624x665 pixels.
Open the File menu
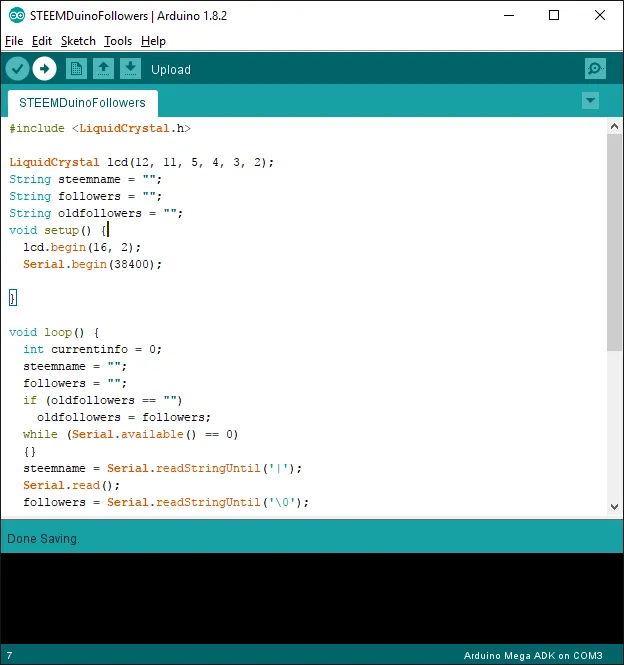[14, 41]
